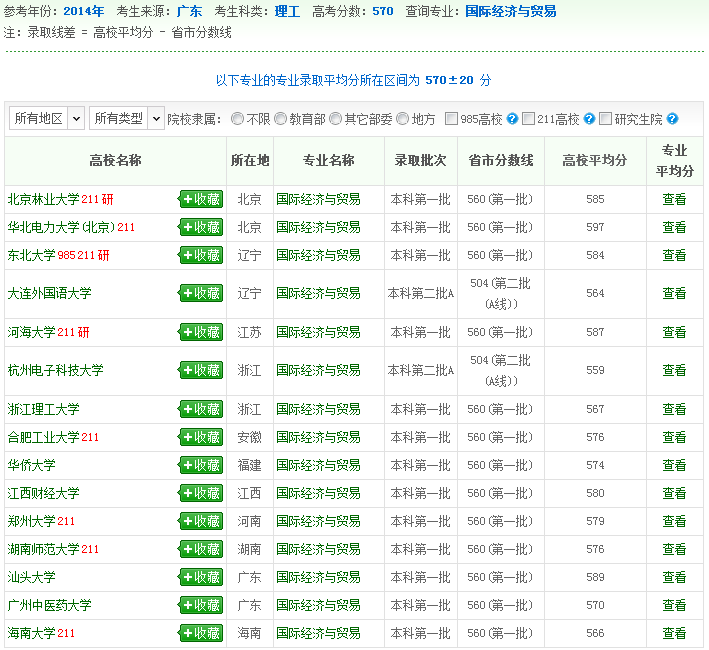Screen dimensions: 709x650
Task: Save 江西财经大学 via 收藏 button
Action: click(201, 493)
